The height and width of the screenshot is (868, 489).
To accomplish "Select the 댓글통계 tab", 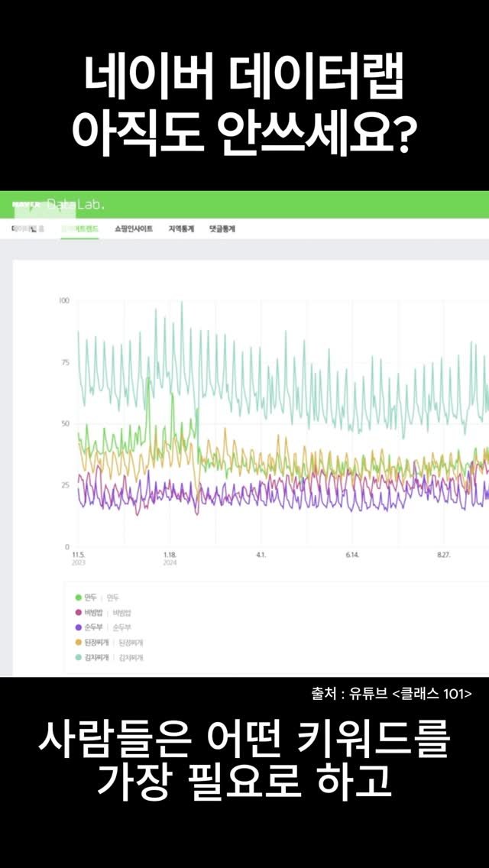I will point(222,228).
